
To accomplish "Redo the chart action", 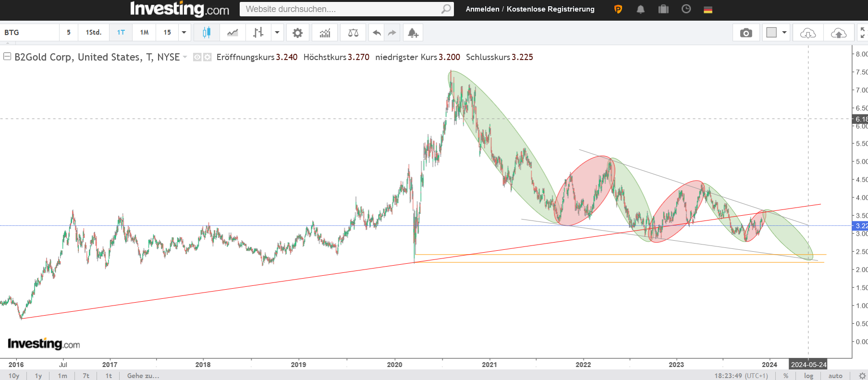I will 392,33.
